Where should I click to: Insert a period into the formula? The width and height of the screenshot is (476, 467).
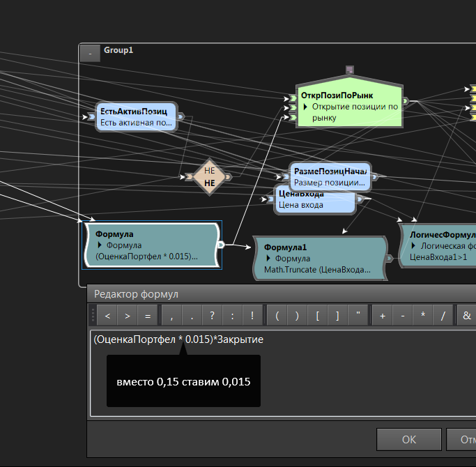click(192, 316)
